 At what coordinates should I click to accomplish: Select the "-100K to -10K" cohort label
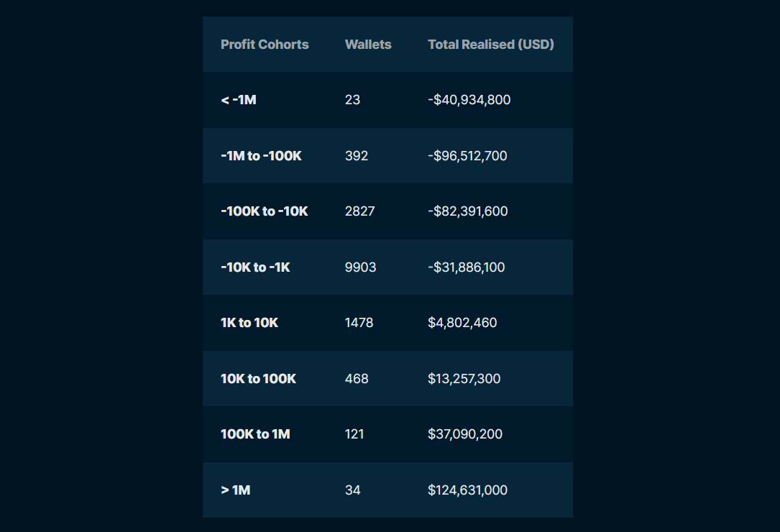[265, 211]
